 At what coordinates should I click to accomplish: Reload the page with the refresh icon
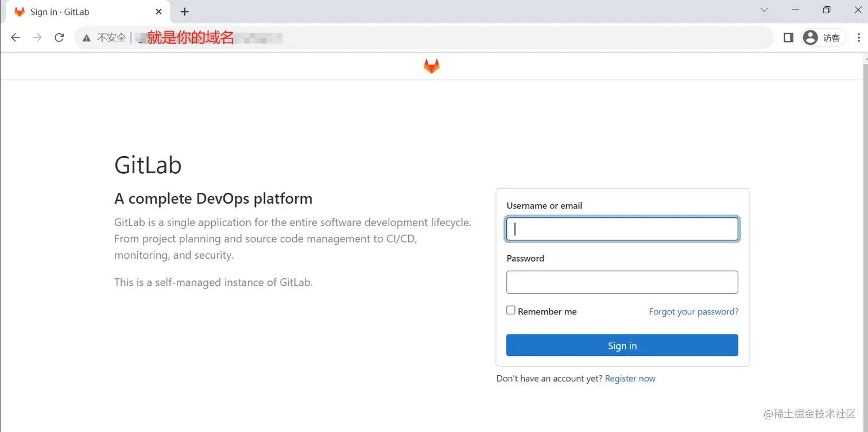pyautogui.click(x=59, y=37)
